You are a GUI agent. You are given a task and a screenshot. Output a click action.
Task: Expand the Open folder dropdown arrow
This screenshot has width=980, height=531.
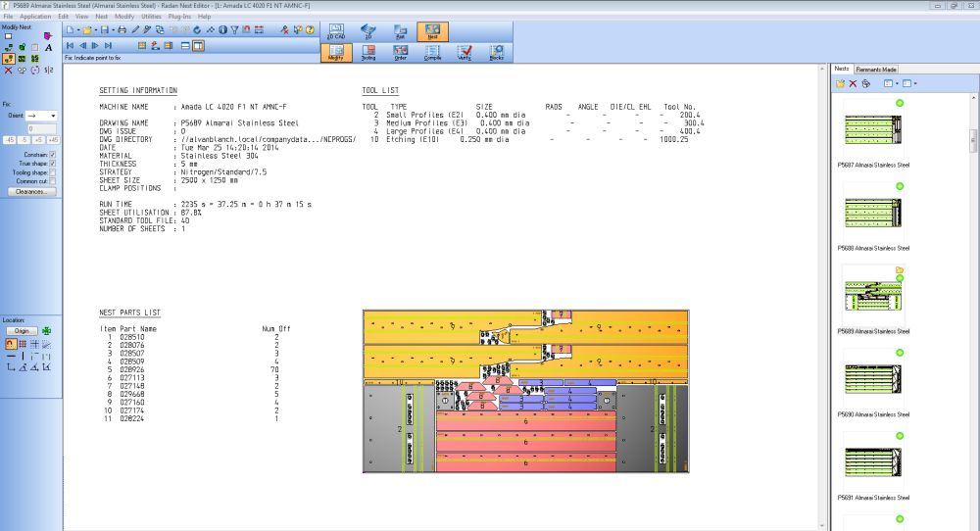[95, 30]
